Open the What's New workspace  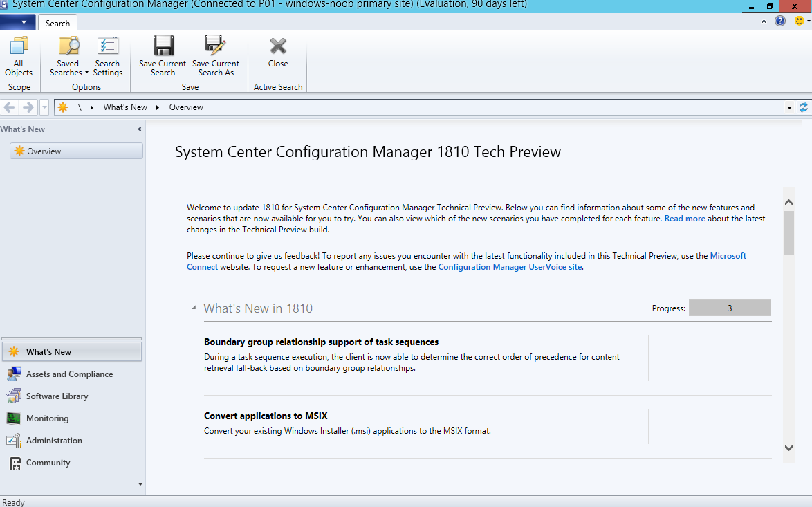click(72, 352)
